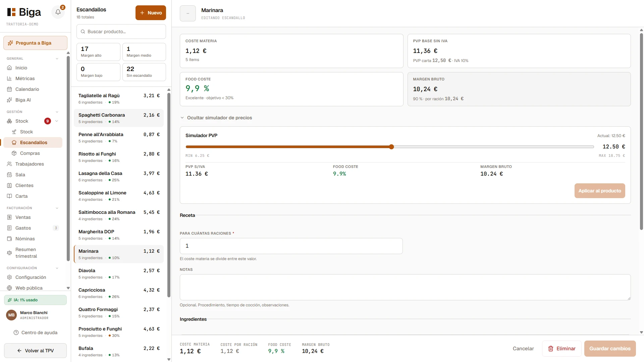The width and height of the screenshot is (644, 362).
Task: Select Margherita DOP recipe
Action: (119, 235)
